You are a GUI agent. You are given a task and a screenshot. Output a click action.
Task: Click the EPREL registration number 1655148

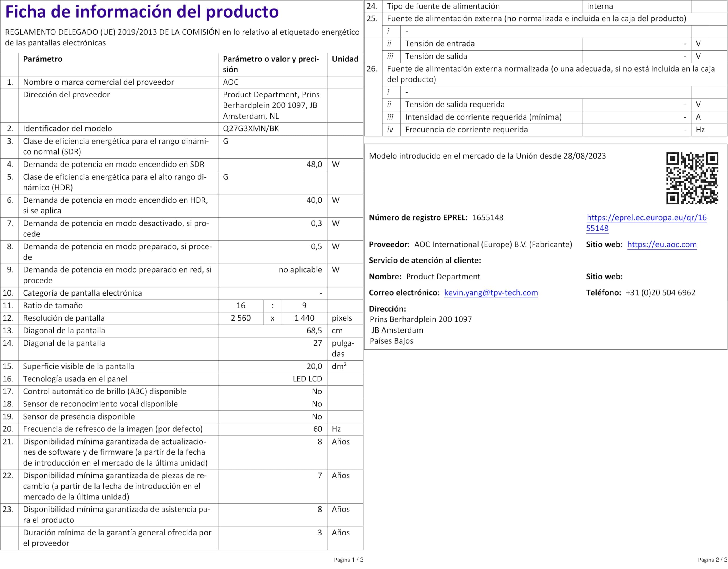coord(487,218)
